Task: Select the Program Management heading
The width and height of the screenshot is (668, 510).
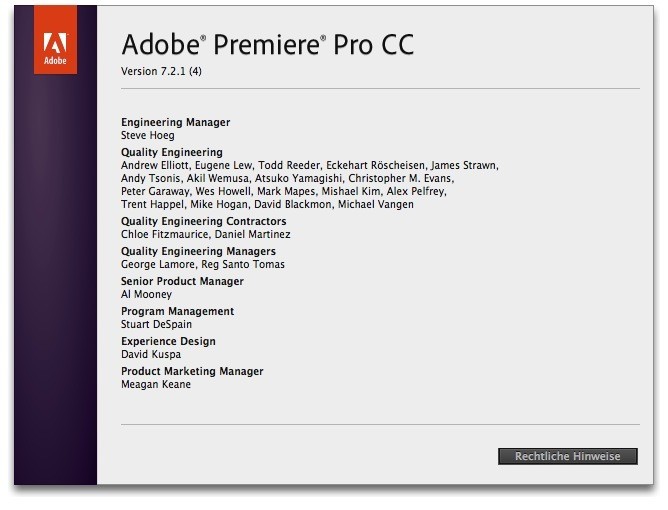Action: point(177,311)
